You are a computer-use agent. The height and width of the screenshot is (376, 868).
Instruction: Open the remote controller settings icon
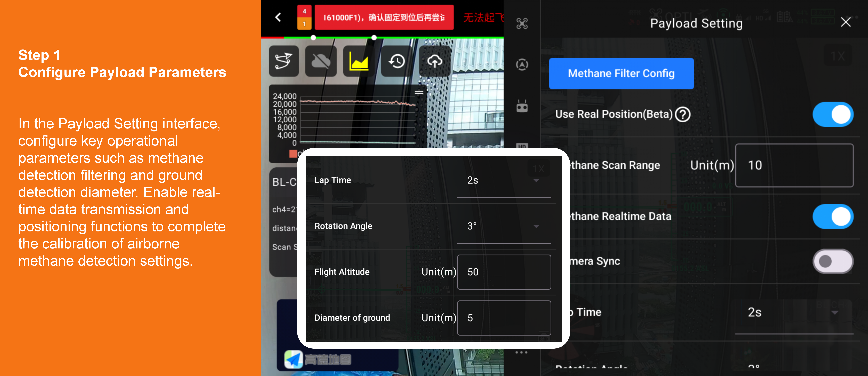coord(522,106)
